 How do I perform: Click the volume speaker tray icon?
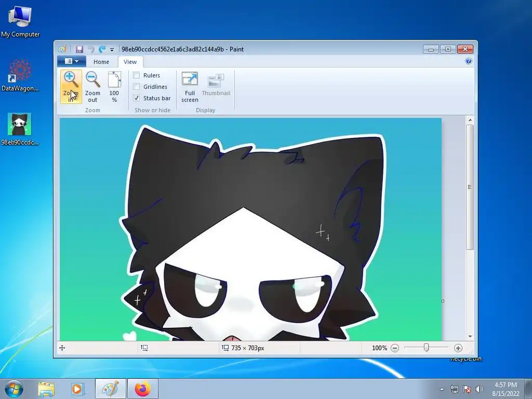(x=479, y=389)
